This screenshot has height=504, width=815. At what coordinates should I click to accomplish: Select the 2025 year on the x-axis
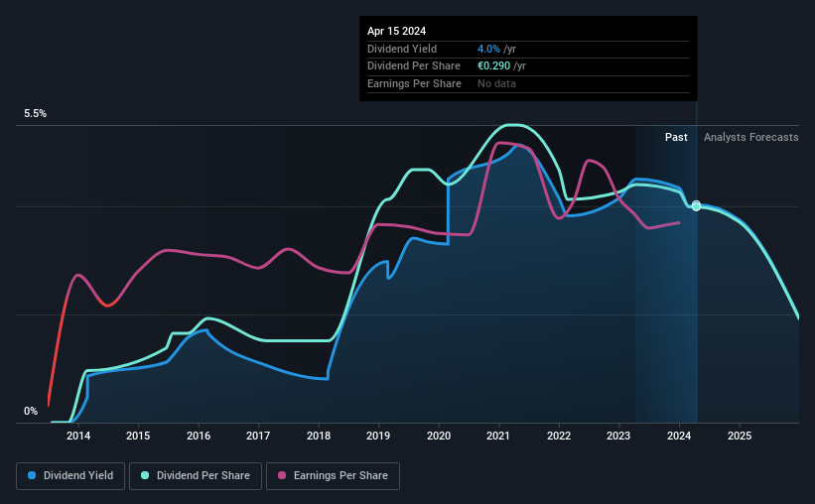tap(740, 436)
